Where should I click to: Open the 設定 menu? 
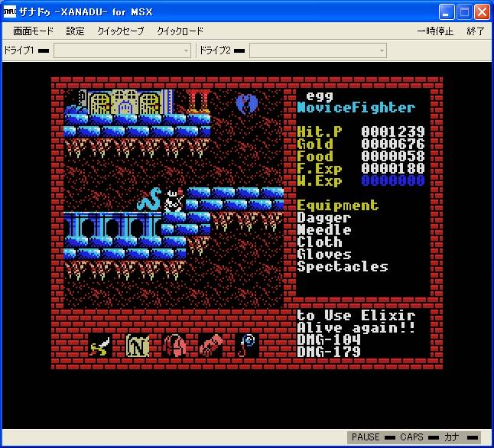pos(75,31)
